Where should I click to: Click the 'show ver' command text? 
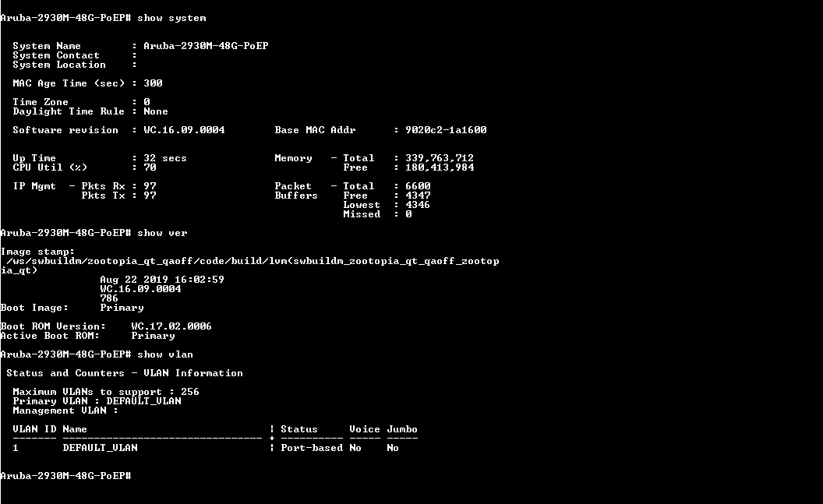(x=162, y=234)
